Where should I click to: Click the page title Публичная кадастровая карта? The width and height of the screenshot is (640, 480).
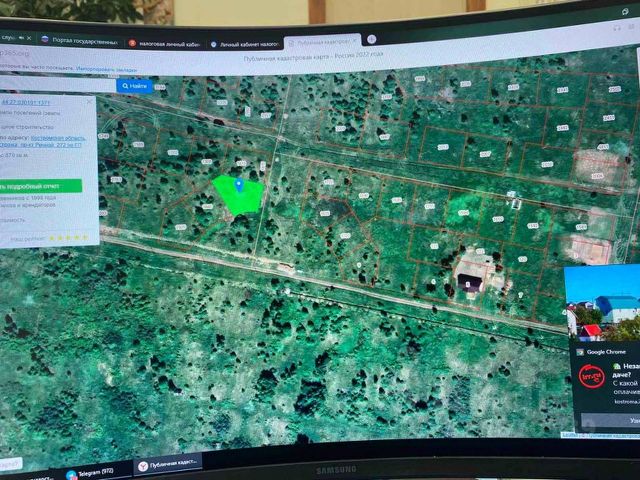(x=313, y=57)
